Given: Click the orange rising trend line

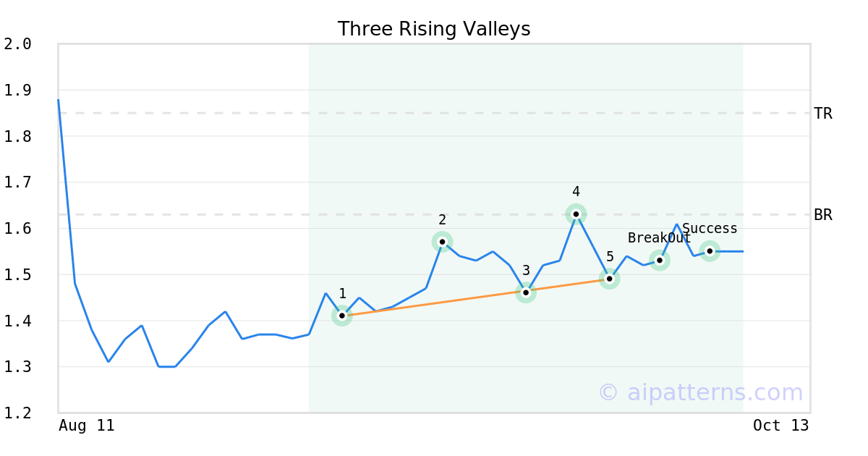Looking at the screenshot, I should click(x=434, y=304).
